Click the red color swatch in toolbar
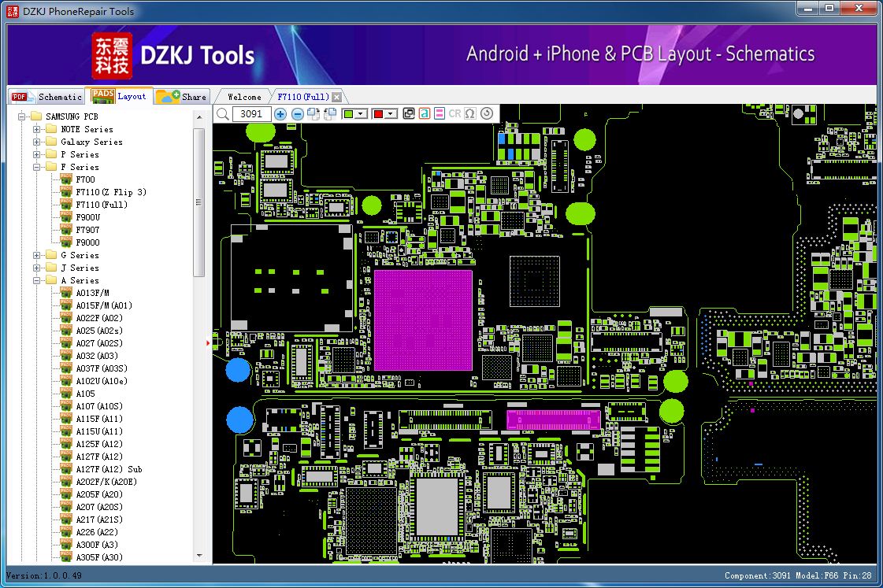This screenshot has height=588, width=883. tap(378, 114)
